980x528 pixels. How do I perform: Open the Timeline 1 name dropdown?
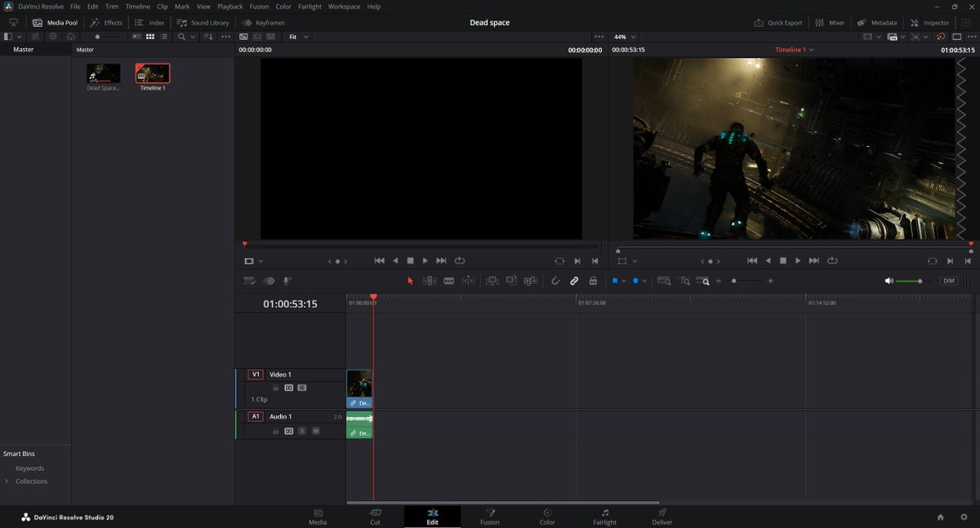[x=794, y=50]
